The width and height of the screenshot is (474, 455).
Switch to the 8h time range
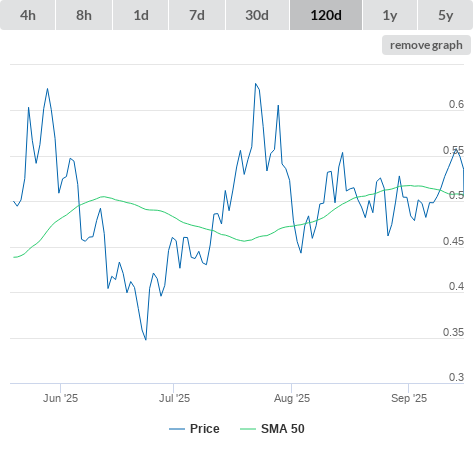84,15
